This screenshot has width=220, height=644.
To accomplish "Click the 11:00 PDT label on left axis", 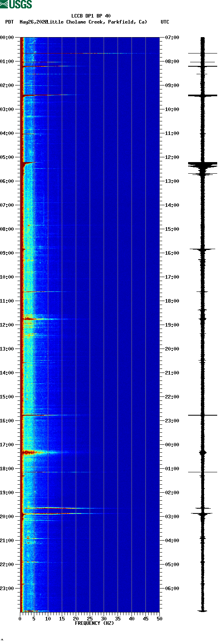I will point(7,301).
